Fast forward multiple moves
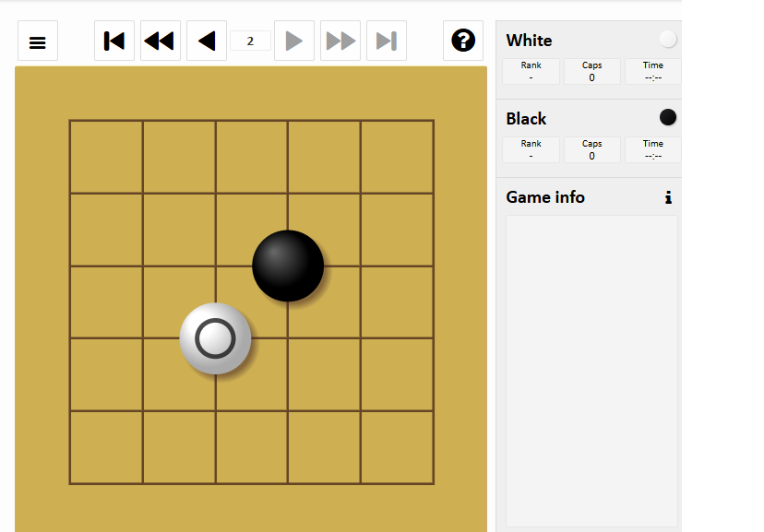 [340, 41]
